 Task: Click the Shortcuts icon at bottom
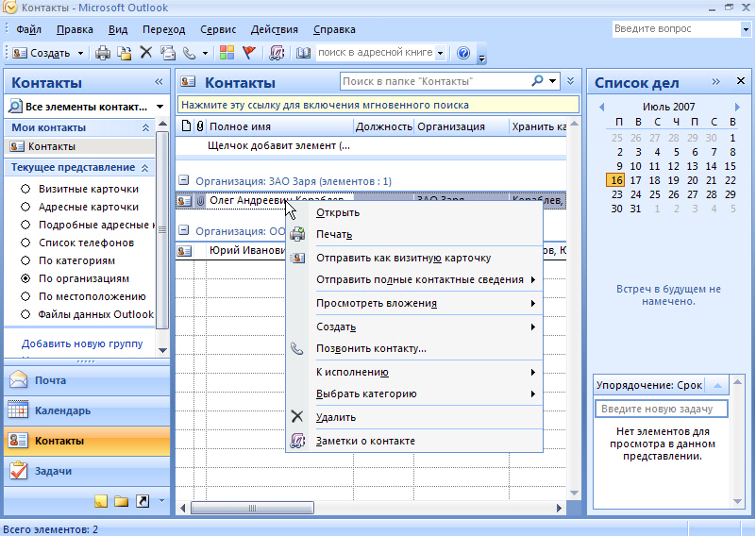143,501
